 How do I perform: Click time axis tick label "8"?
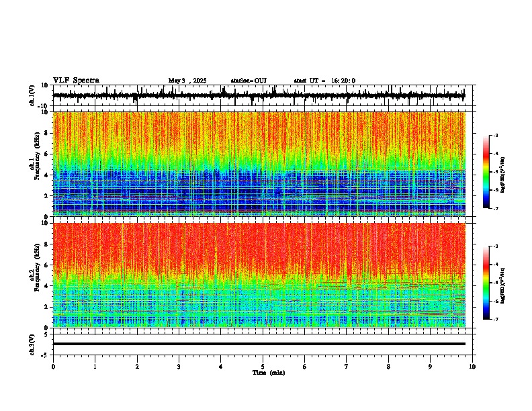coord(388,367)
